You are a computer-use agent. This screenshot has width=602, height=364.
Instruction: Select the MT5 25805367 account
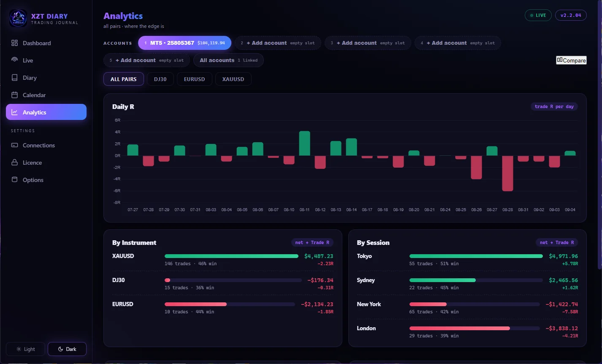(x=185, y=43)
